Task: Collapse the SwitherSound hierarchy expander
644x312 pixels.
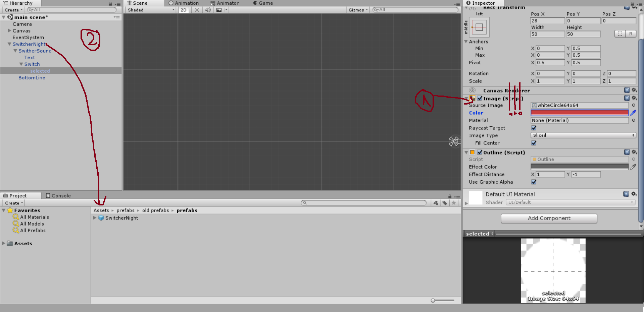Action: (15, 51)
